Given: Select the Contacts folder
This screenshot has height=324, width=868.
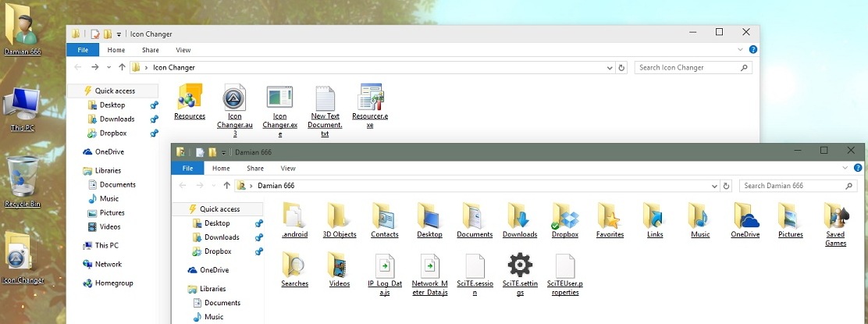Looking at the screenshot, I should pos(385,220).
